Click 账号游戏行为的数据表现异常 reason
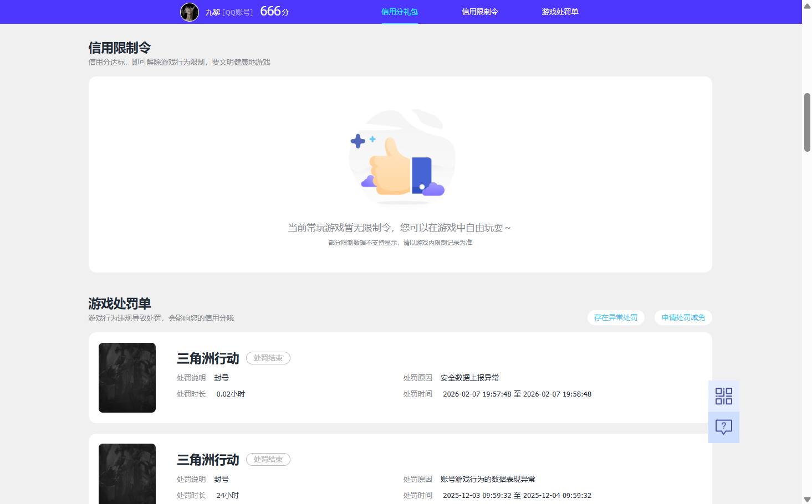812x504 pixels. click(488, 479)
